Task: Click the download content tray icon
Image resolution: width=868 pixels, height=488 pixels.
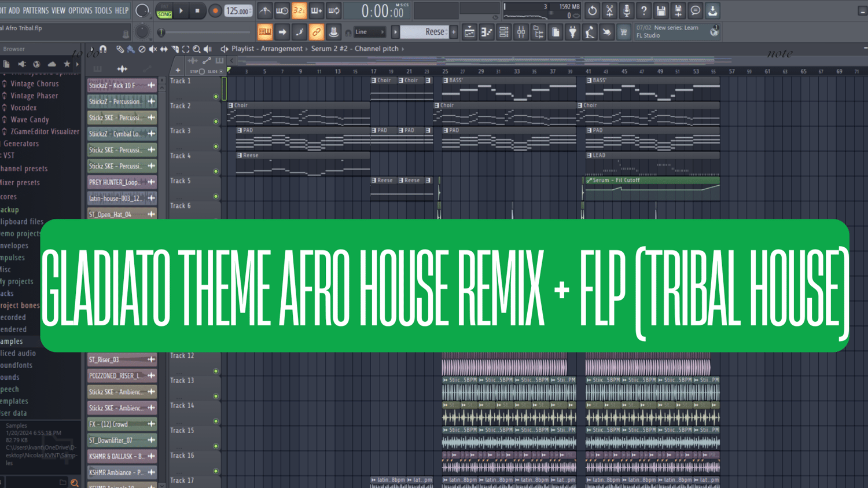Action: coord(713,11)
